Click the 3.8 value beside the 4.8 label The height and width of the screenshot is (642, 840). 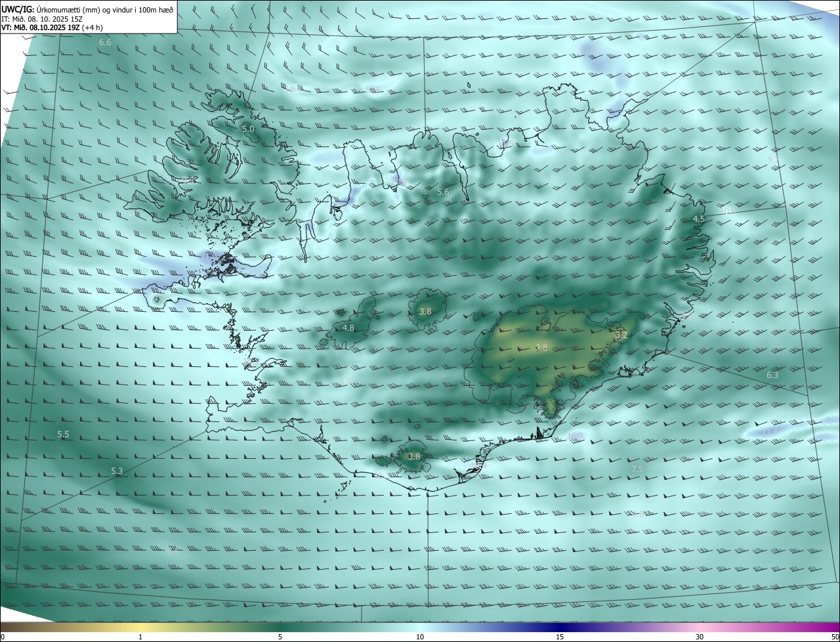click(425, 311)
